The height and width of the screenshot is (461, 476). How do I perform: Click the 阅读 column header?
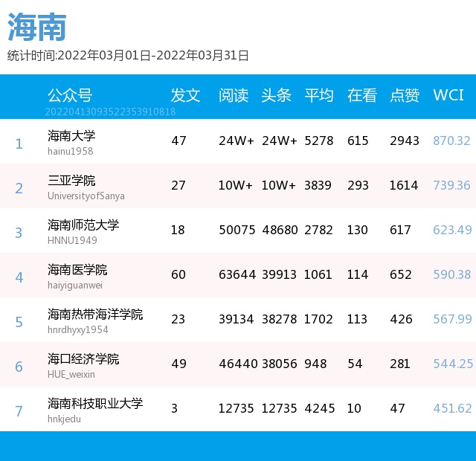click(234, 95)
